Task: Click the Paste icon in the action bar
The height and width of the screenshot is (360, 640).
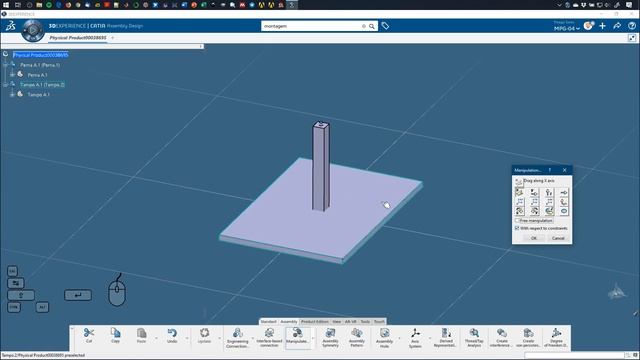Action: pos(141,336)
